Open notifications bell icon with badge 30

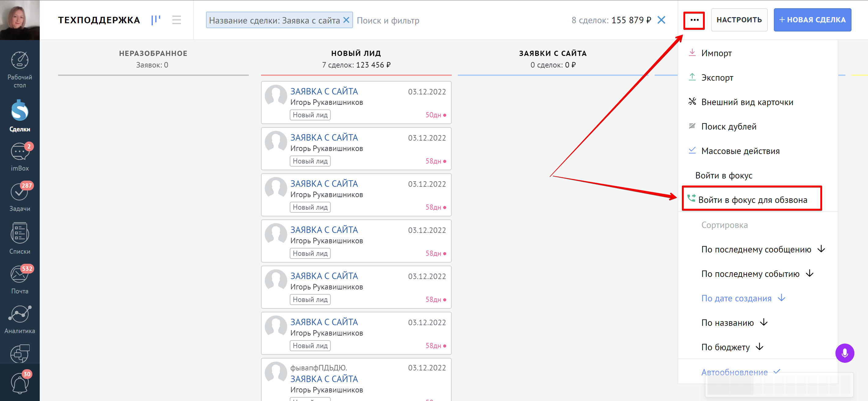coord(20,383)
